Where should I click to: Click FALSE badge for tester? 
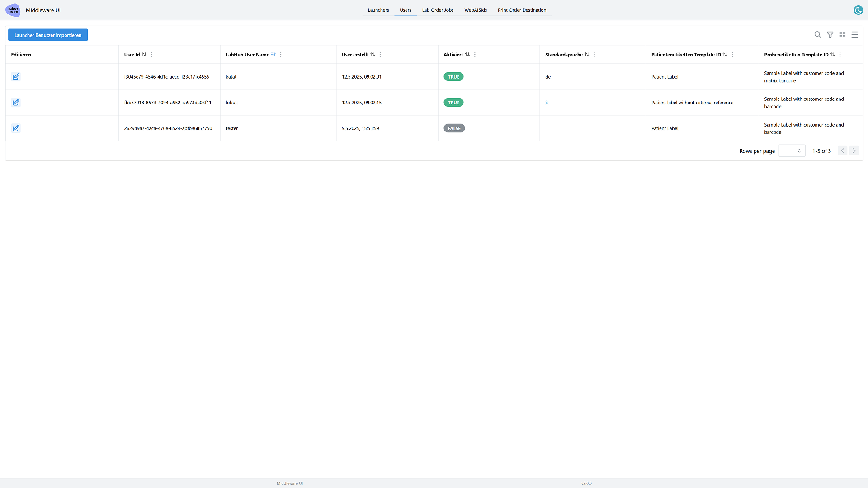(454, 128)
